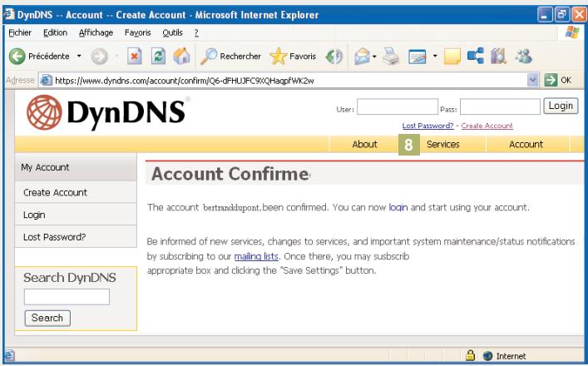This screenshot has width=588, height=366.
Task: Open Favoris star panel
Action: [293, 57]
